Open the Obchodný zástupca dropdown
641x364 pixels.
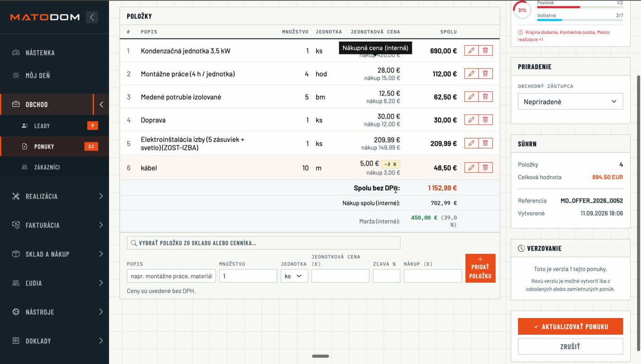[x=570, y=102]
